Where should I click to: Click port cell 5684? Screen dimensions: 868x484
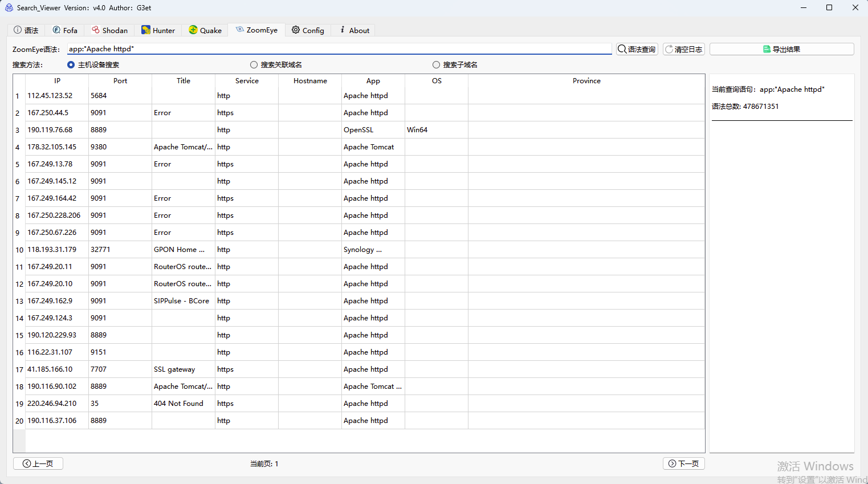(x=120, y=96)
